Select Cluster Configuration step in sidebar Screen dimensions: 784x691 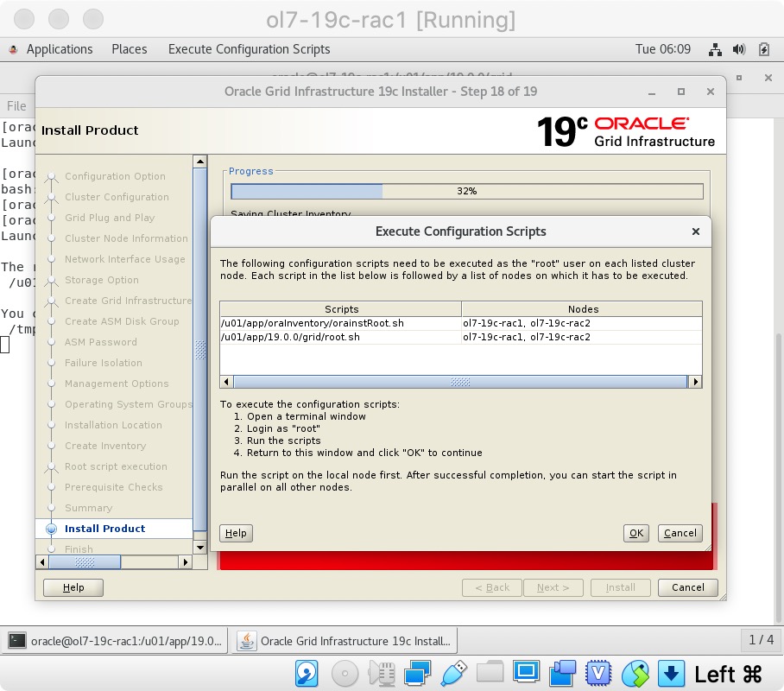click(x=117, y=197)
